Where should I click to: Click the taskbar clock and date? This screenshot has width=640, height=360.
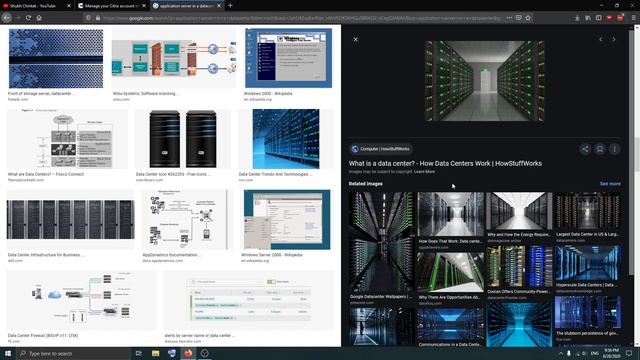tap(611, 353)
